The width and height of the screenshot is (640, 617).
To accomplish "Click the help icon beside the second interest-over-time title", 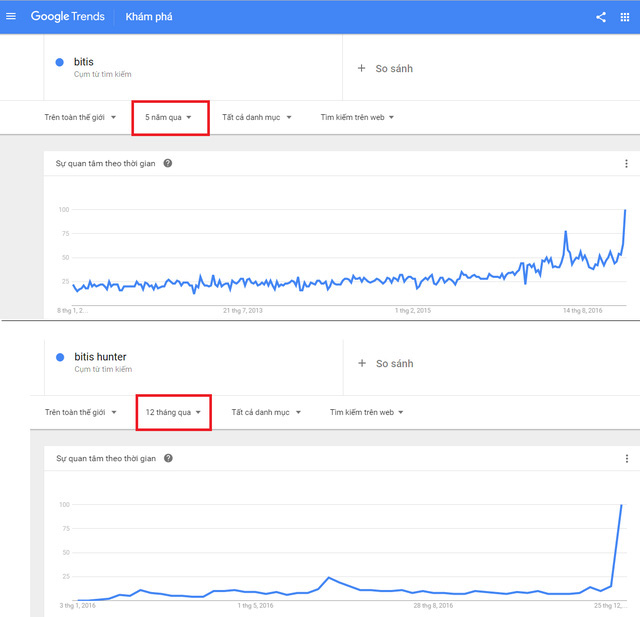I will click(168, 458).
